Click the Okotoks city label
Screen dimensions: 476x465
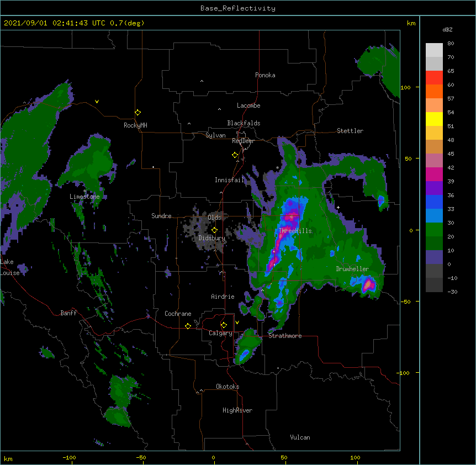[228, 387]
